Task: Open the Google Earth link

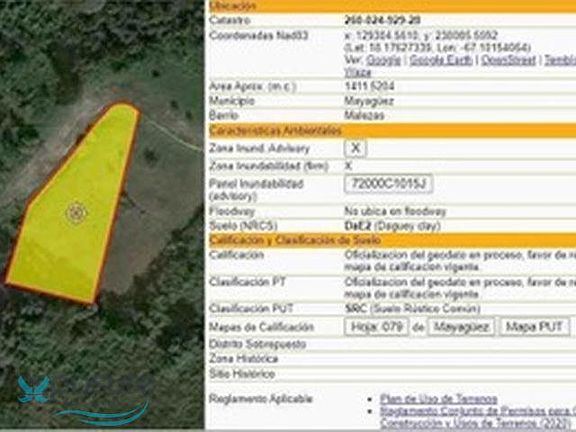Action: pyautogui.click(x=441, y=60)
